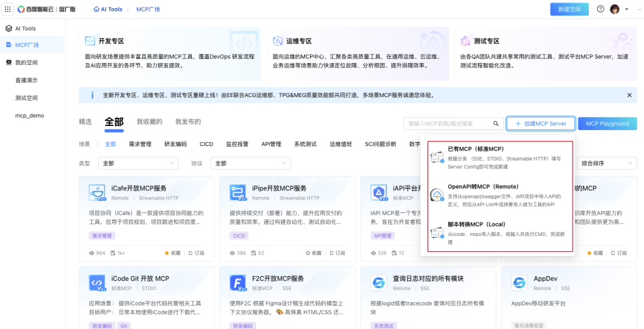Image resolution: width=644 pixels, height=329 pixels.
Task: Click the 已有MCP option icon
Action: [437, 157]
